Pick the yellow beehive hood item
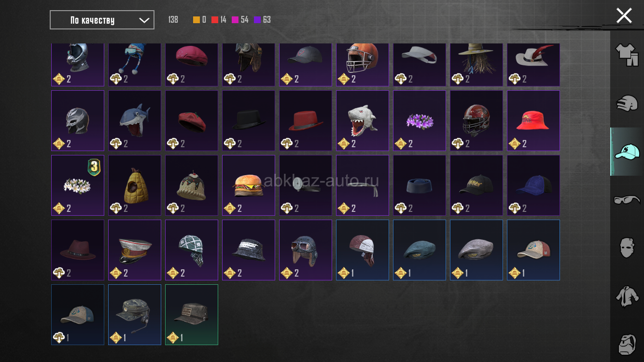The height and width of the screenshot is (362, 644). pyautogui.click(x=135, y=185)
